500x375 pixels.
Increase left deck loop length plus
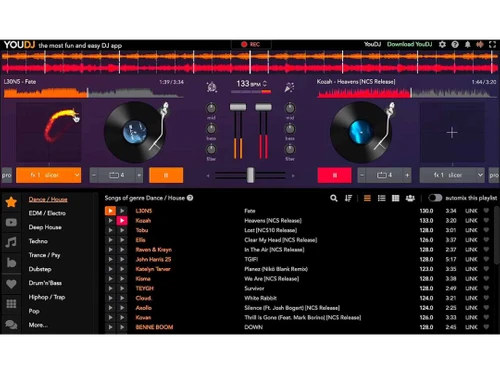[139, 175]
